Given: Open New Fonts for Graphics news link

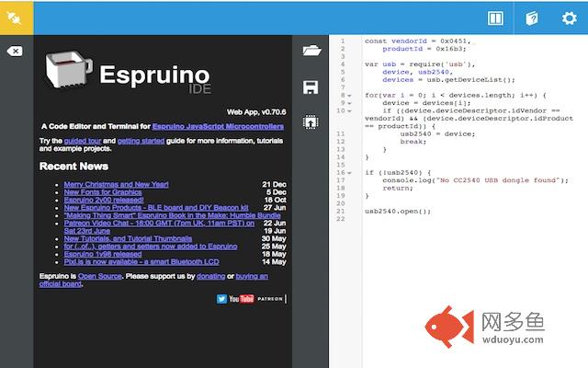Looking at the screenshot, I should click(x=103, y=192).
